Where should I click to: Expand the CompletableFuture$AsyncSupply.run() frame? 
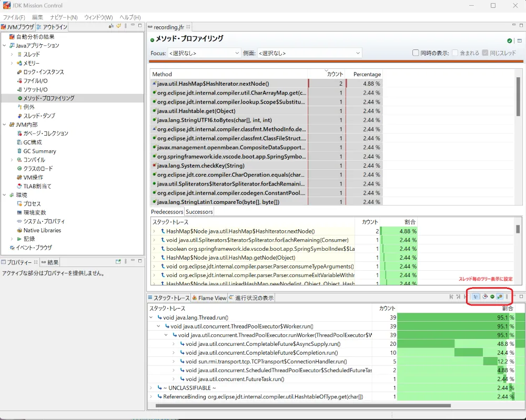point(174,344)
